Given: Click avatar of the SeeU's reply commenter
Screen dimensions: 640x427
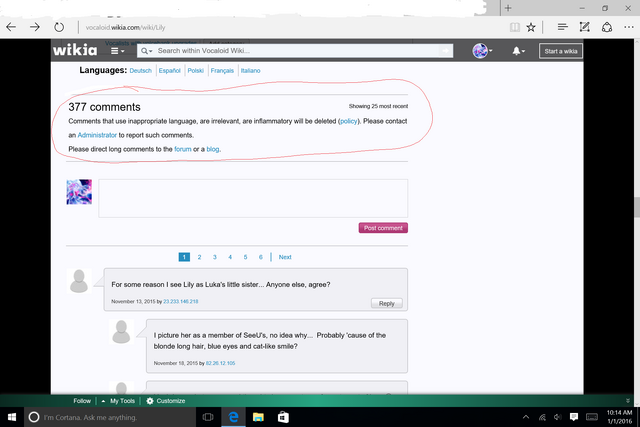Looking at the screenshot, I should (x=121, y=332).
